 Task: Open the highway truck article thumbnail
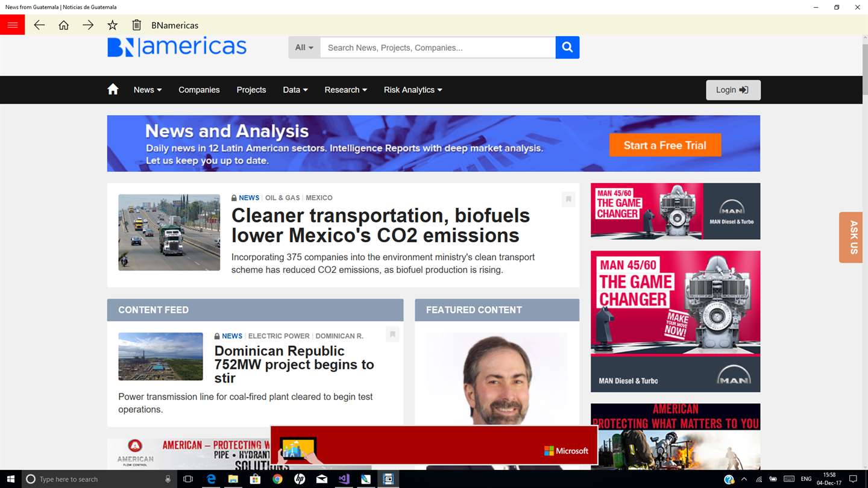point(169,233)
